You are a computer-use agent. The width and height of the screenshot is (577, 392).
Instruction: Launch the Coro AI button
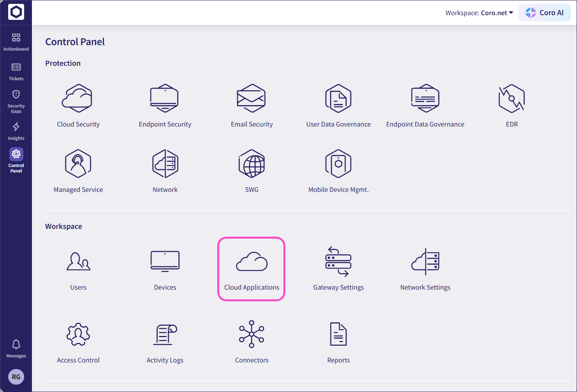(544, 13)
